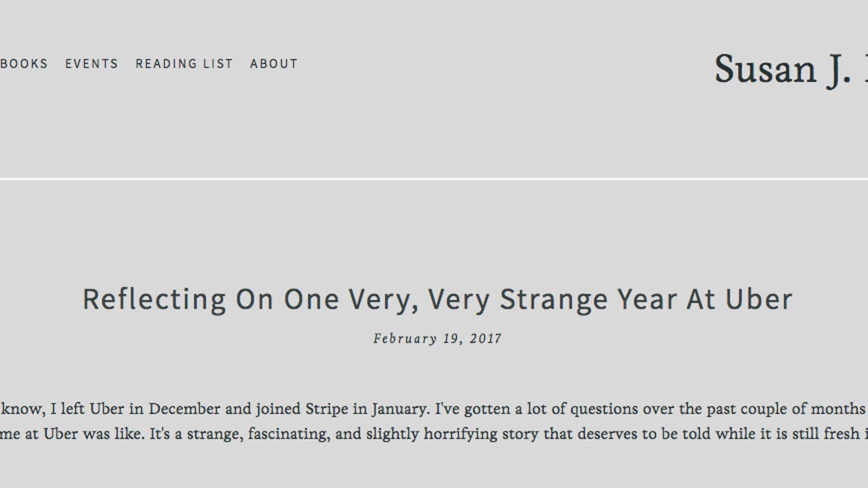The image size is (868, 488).
Task: Select the ABOUT navigation link
Action: [x=274, y=64]
